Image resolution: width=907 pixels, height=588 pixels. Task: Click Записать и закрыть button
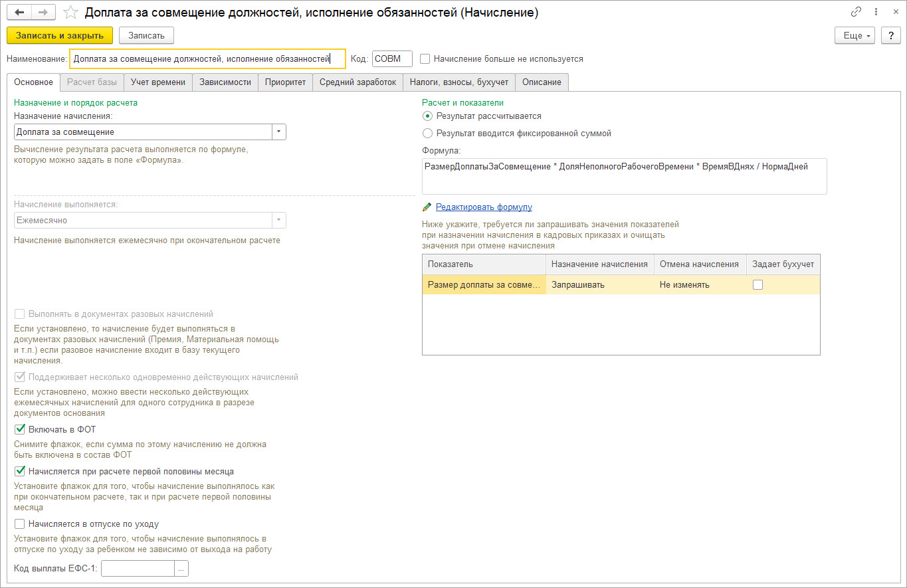[60, 35]
